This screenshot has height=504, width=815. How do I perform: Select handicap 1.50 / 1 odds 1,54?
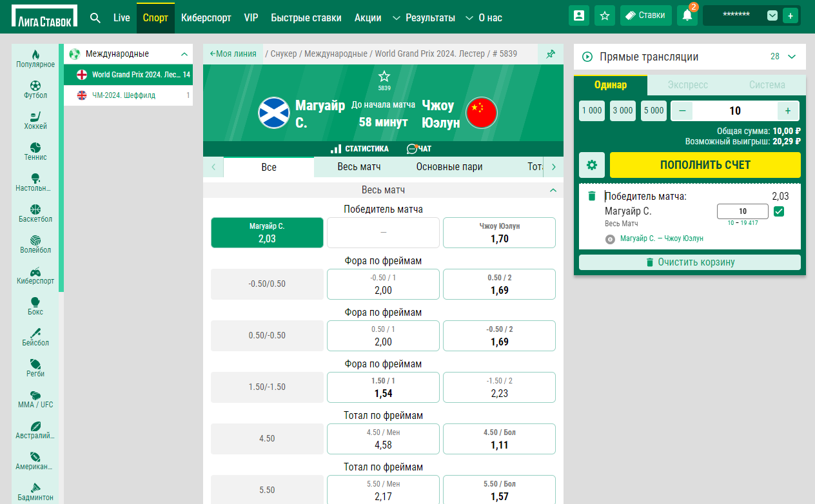(383, 387)
